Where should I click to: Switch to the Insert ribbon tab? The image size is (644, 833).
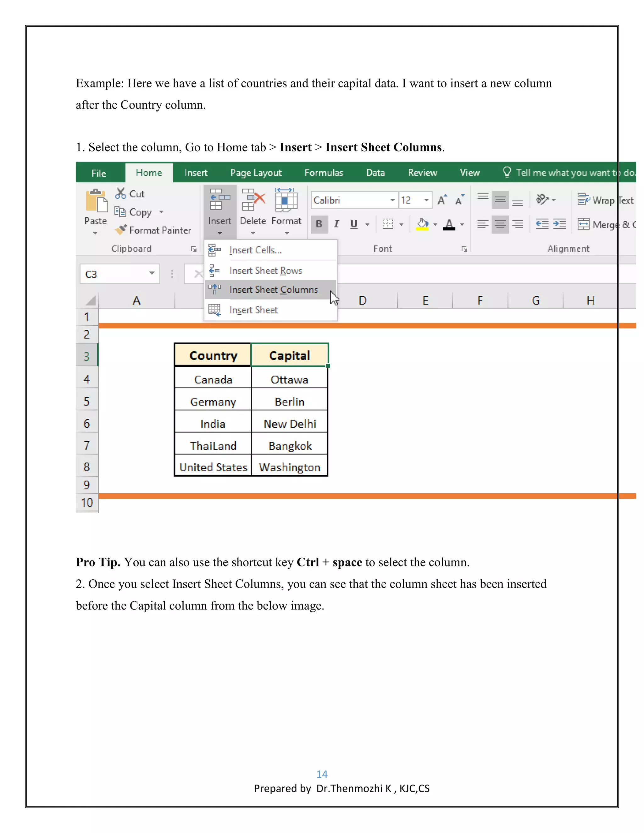click(196, 173)
